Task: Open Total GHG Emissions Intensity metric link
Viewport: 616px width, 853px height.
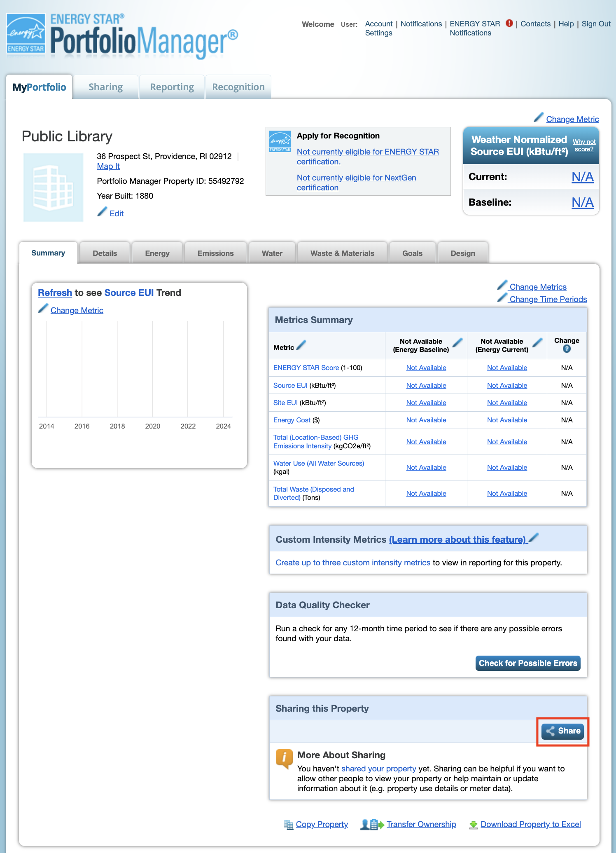Action: (x=316, y=442)
